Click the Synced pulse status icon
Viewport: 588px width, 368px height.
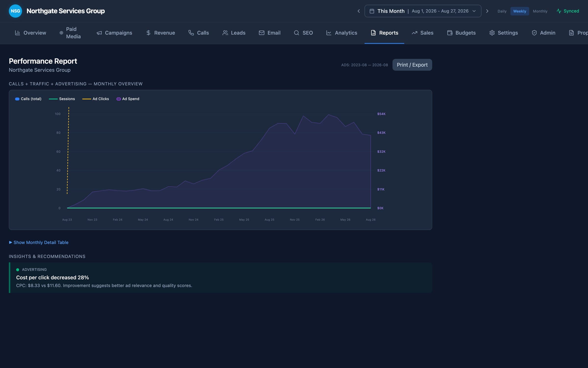click(x=559, y=11)
